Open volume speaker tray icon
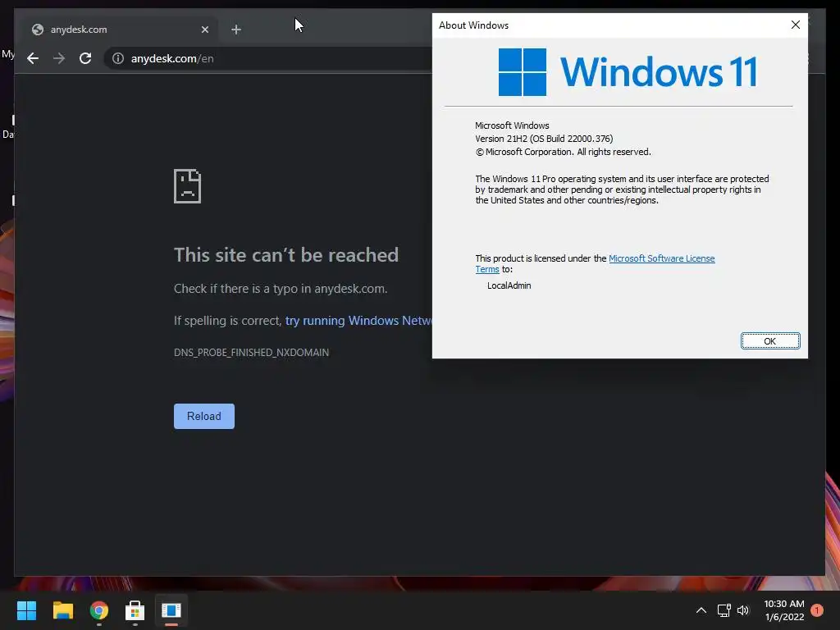This screenshot has height=630, width=840. [743, 610]
